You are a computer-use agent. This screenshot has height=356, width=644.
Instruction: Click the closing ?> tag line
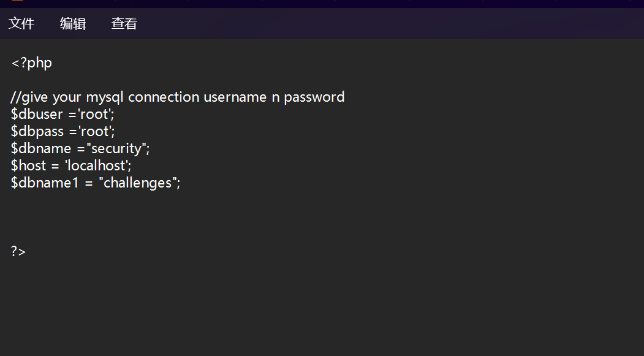click(18, 251)
